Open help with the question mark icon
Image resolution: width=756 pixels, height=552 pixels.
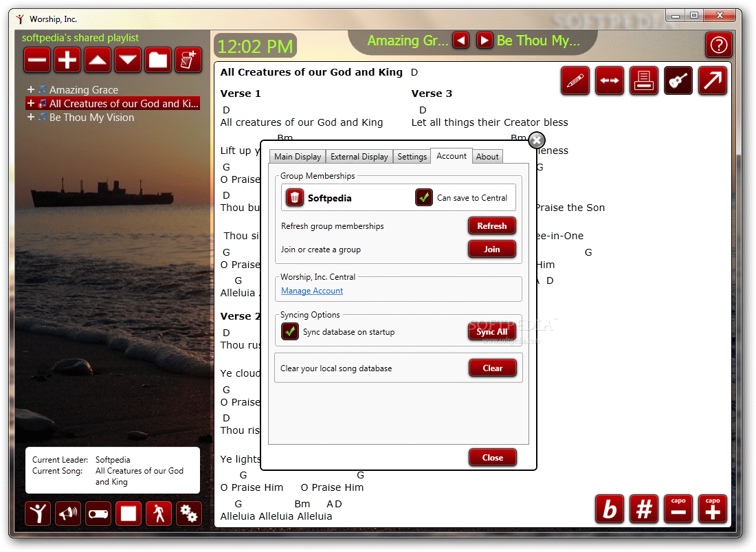pyautogui.click(x=719, y=45)
